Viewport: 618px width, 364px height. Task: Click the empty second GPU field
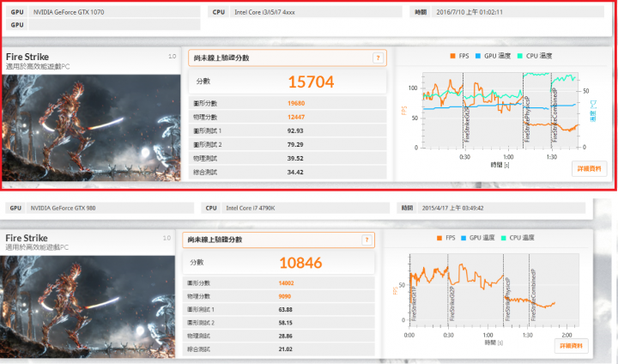coord(114,25)
